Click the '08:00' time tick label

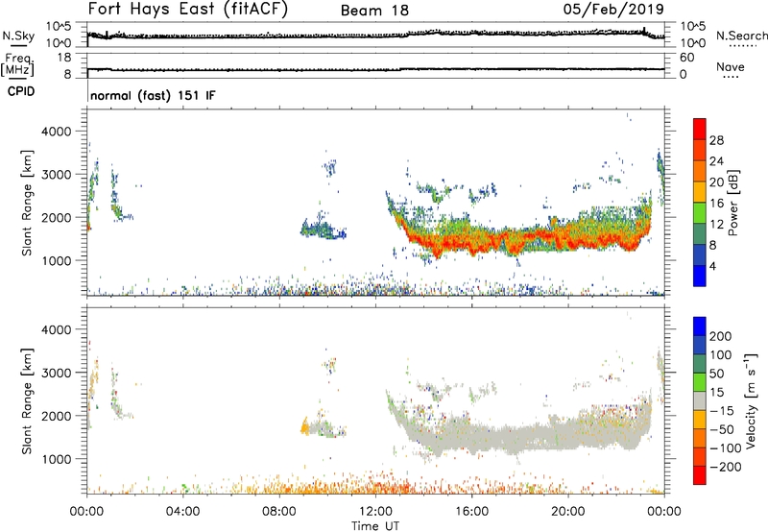(279, 512)
